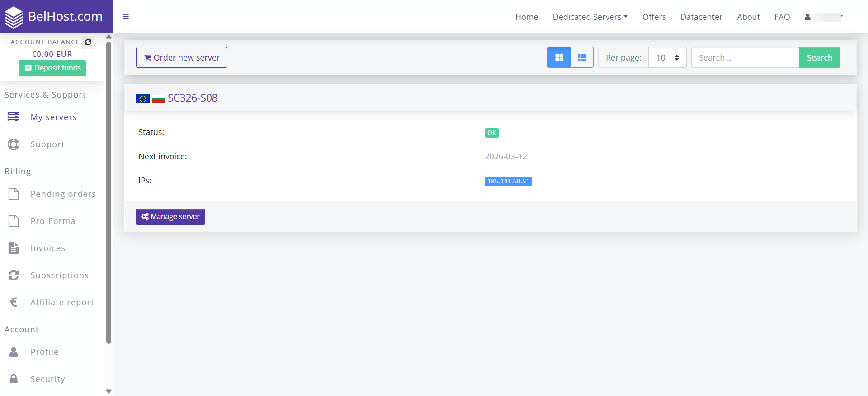Expand the Dedicated Servers menu
Viewport: 868px width, 396px height.
click(590, 17)
